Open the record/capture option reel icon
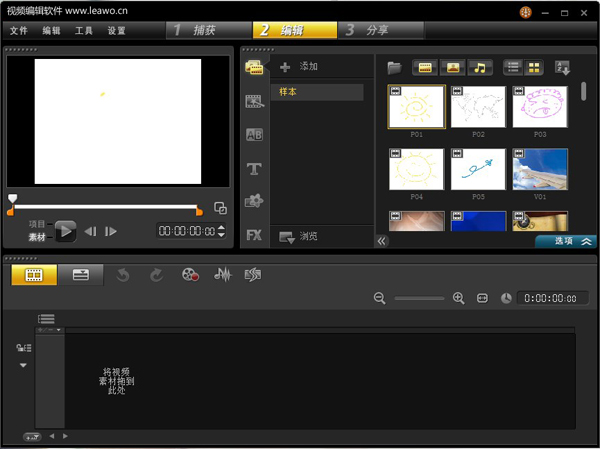This screenshot has height=449, width=600. [x=190, y=274]
